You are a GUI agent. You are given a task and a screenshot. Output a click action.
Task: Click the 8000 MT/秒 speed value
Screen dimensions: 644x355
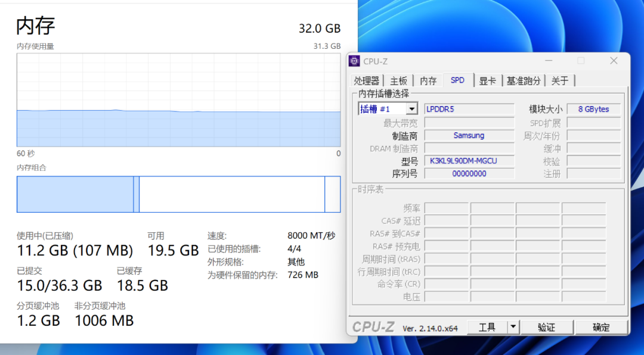311,235
